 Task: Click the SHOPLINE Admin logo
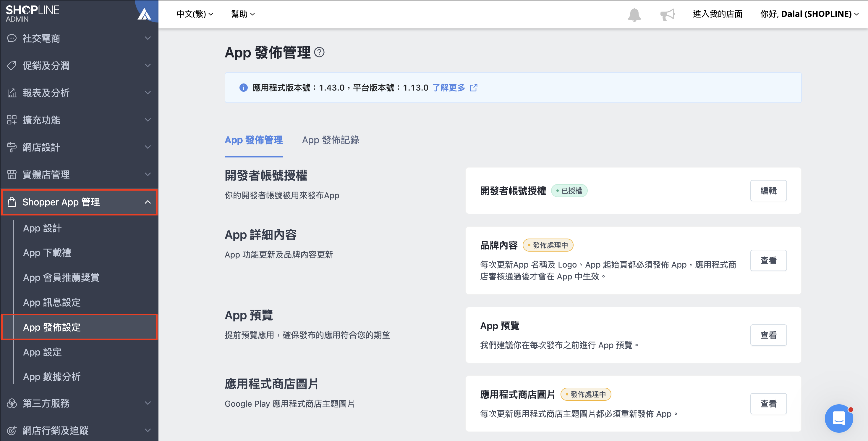pyautogui.click(x=32, y=14)
